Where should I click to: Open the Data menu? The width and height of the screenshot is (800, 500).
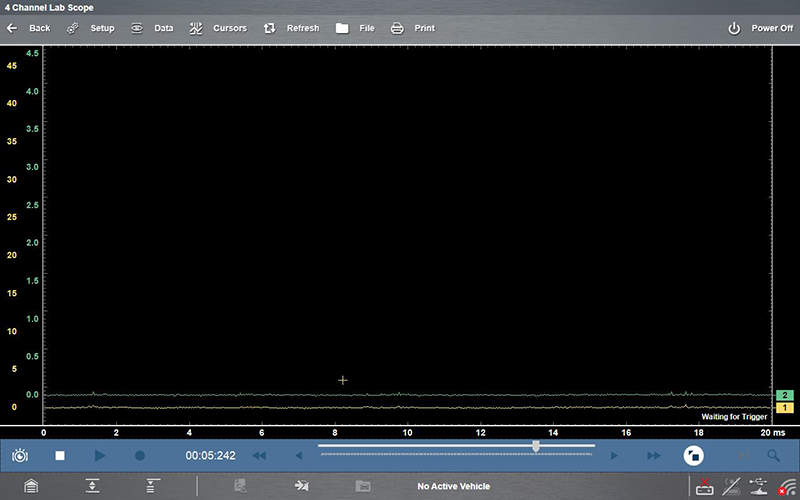point(164,29)
